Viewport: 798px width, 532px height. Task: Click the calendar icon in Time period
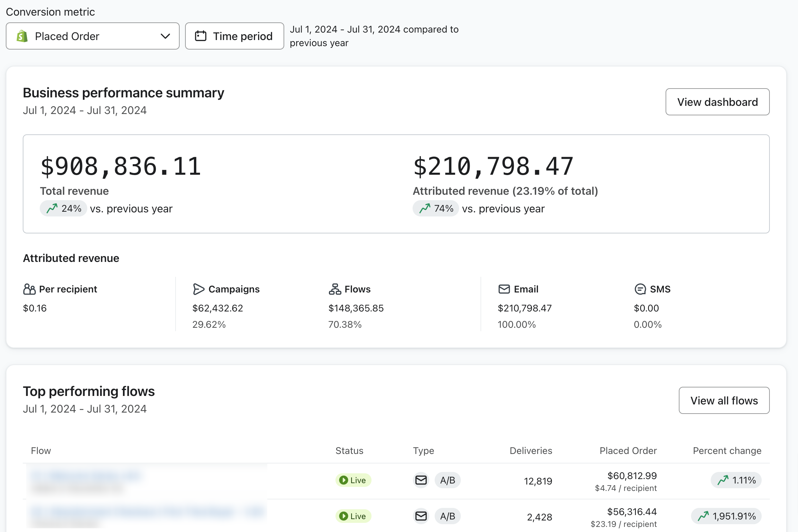[201, 36]
